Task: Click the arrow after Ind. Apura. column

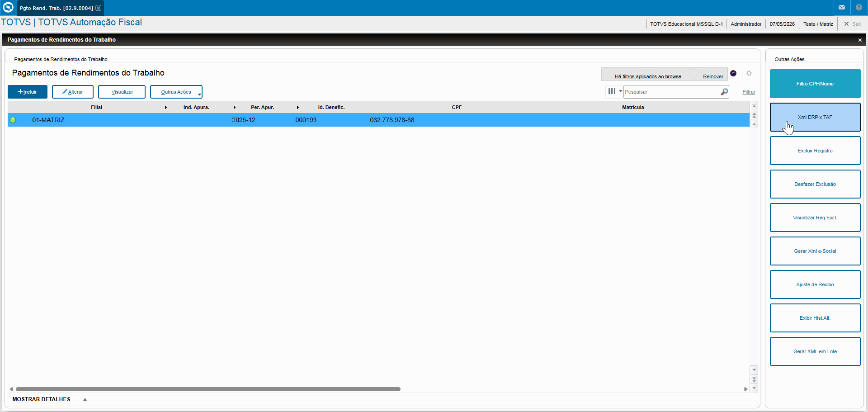Action: point(235,108)
